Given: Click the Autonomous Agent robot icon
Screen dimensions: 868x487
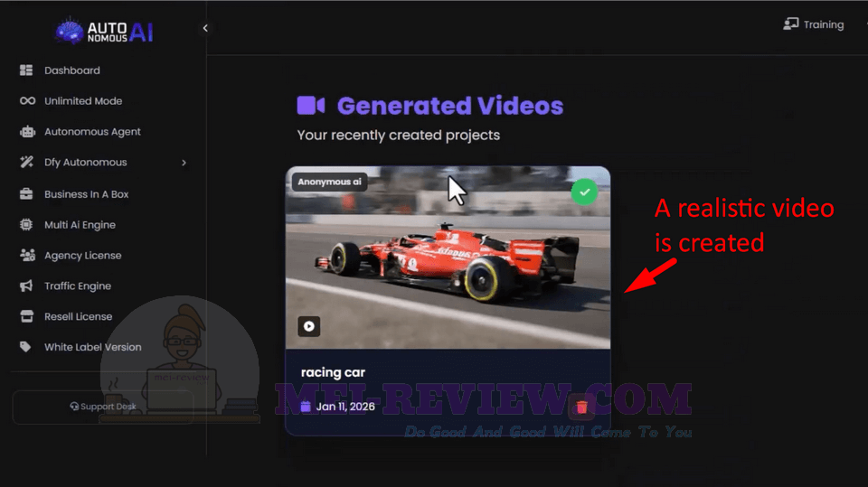Looking at the screenshot, I should click(27, 132).
